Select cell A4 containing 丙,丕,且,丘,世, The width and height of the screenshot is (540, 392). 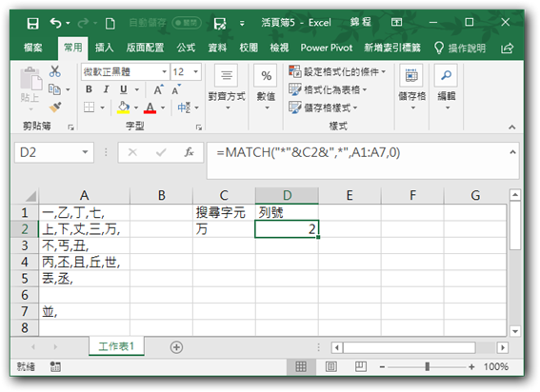pyautogui.click(x=85, y=263)
